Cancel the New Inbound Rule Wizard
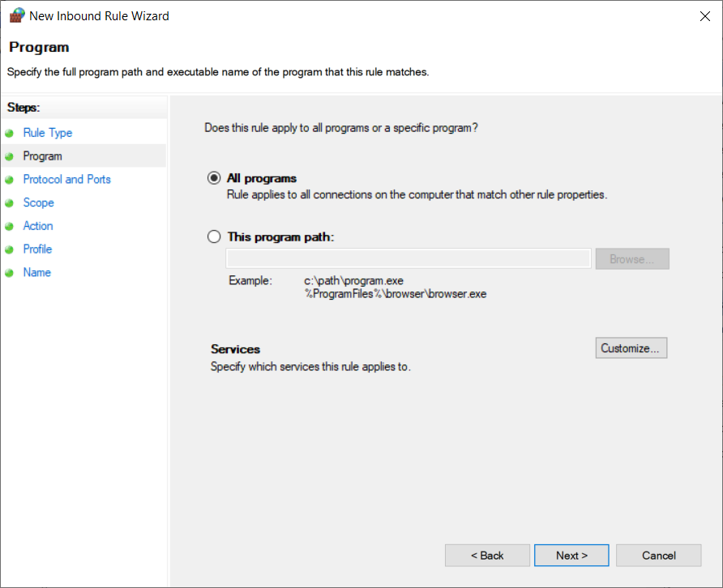 click(658, 555)
